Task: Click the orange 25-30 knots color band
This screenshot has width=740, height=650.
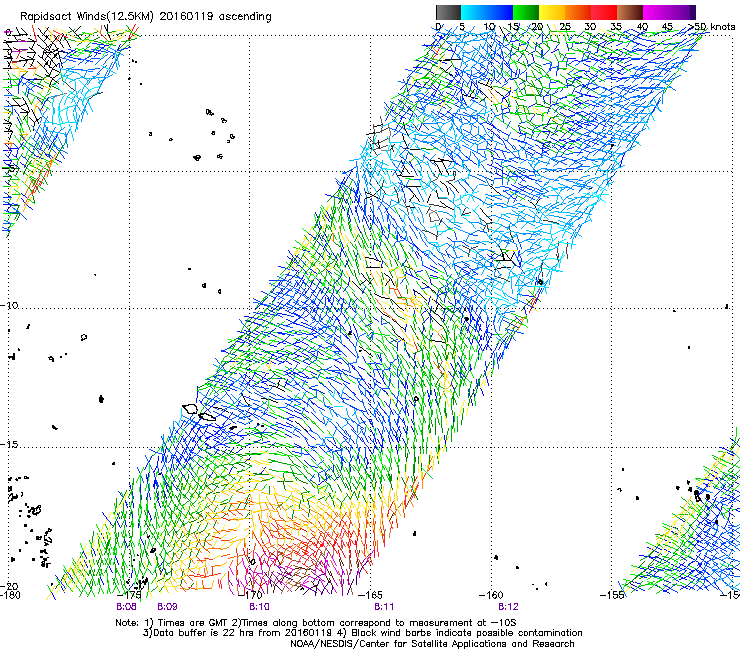Action: tap(578, 12)
